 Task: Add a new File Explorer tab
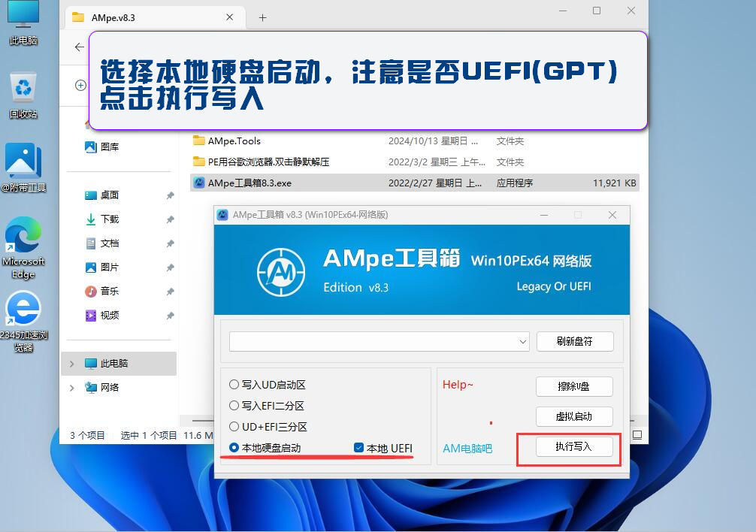(x=262, y=18)
